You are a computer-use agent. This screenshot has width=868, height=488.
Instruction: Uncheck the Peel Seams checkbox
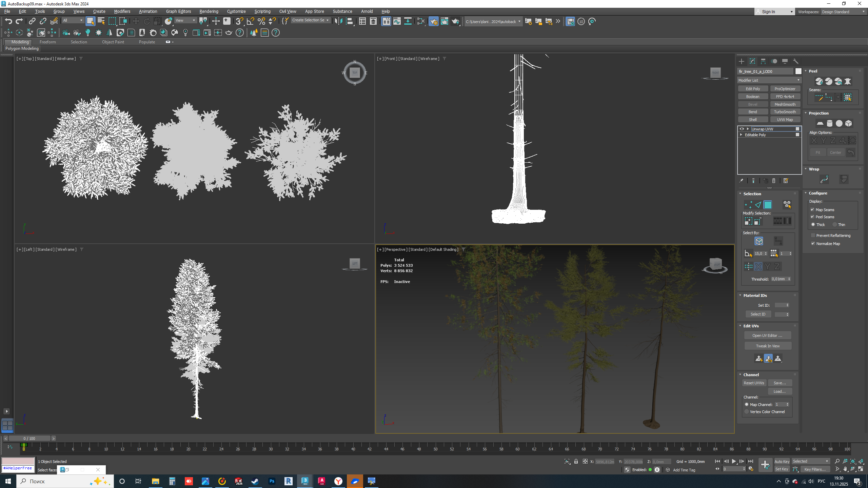click(813, 217)
